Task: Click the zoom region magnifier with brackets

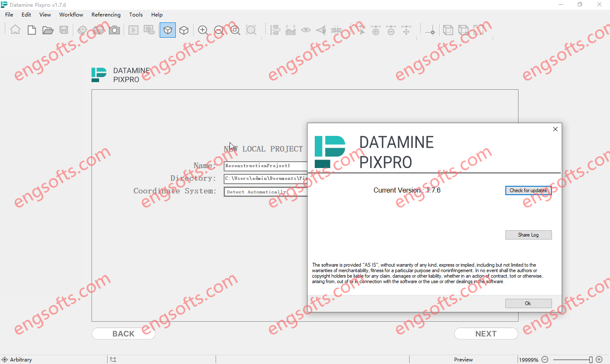Action: tap(251, 30)
